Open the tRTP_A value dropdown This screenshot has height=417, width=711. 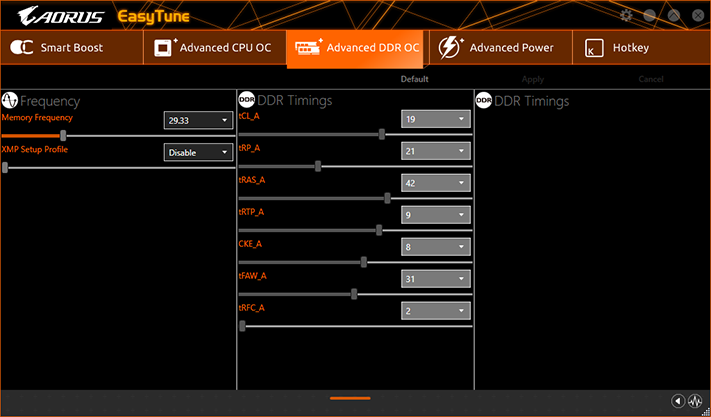(x=435, y=215)
